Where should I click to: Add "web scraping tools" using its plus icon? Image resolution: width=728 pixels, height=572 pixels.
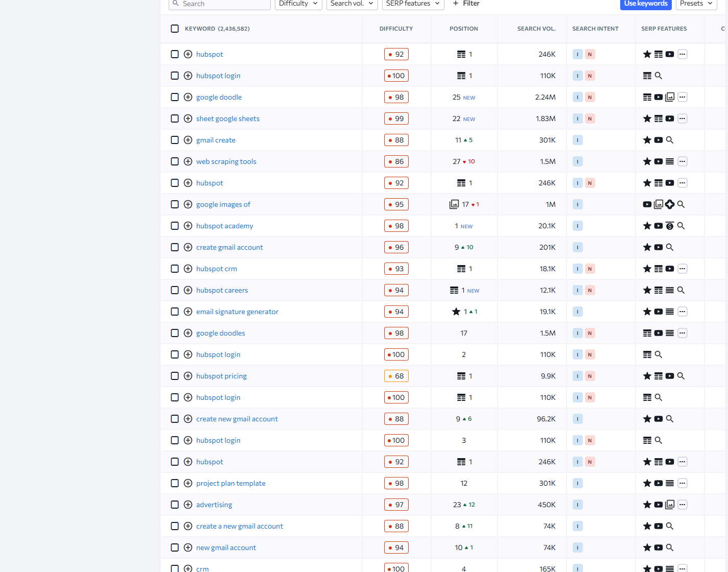pyautogui.click(x=188, y=161)
